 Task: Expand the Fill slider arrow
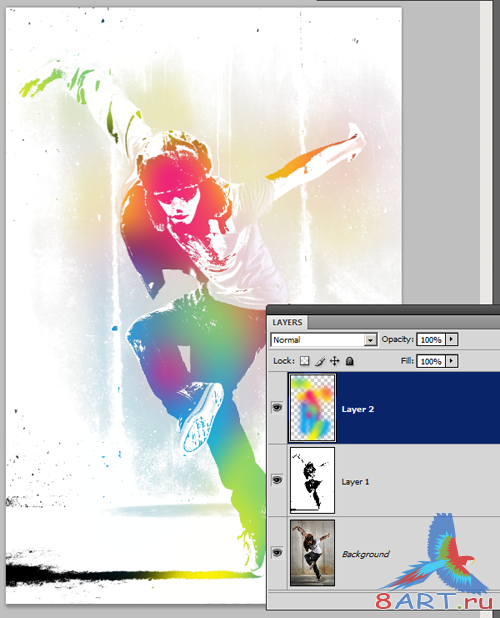[x=452, y=361]
